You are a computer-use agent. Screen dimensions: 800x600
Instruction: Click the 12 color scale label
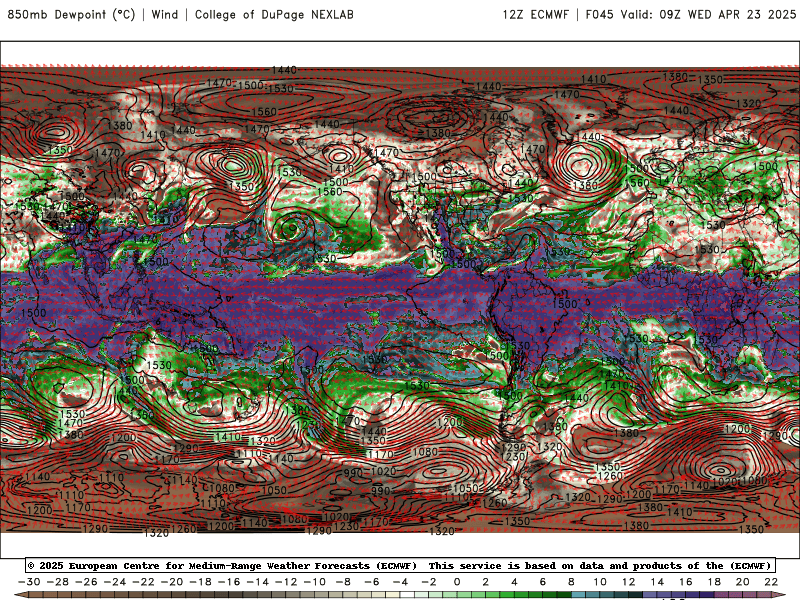click(x=629, y=582)
